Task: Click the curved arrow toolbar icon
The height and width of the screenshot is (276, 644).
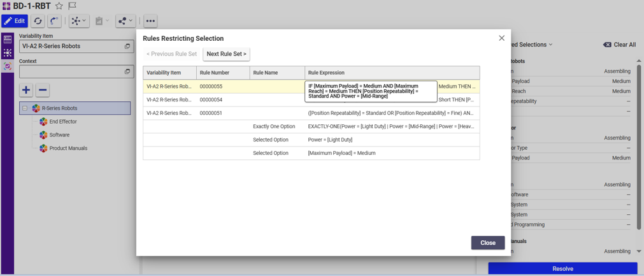Action: pyautogui.click(x=55, y=21)
